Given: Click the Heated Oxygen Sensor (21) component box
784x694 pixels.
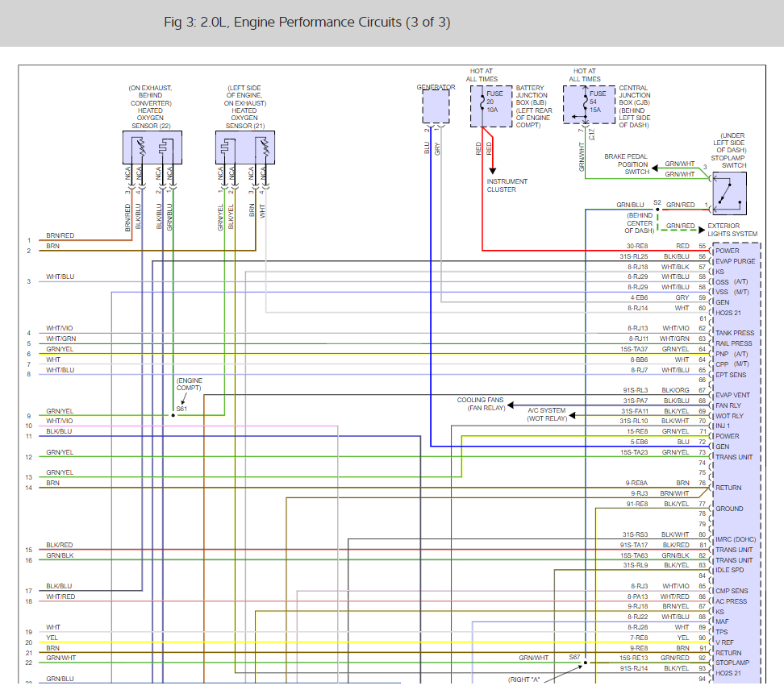Looking at the screenshot, I should [245, 148].
